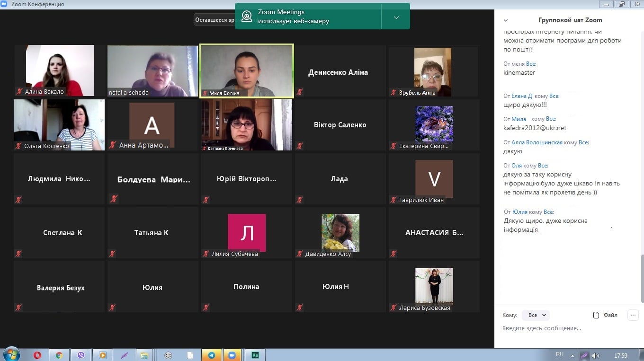Launch Viber from the taskbar
The image size is (644, 361).
[80, 355]
